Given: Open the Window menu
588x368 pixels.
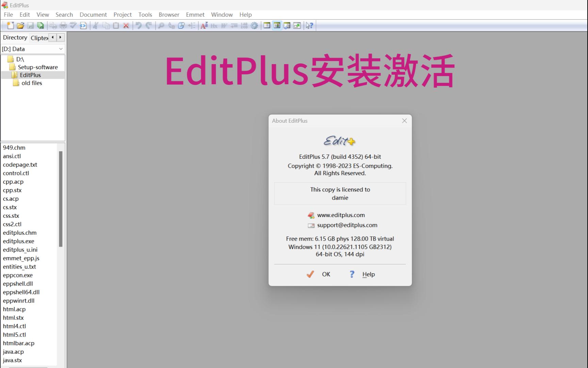Looking at the screenshot, I should click(x=222, y=15).
